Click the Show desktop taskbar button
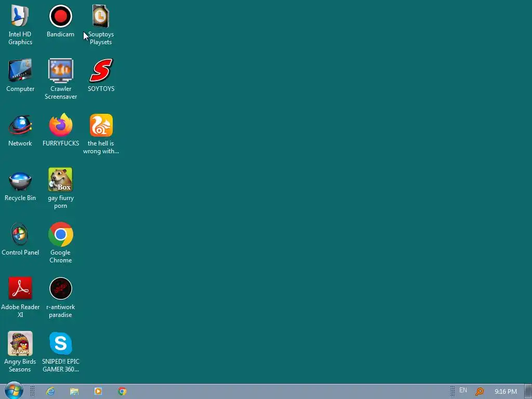532x399 pixels. tap(528, 392)
